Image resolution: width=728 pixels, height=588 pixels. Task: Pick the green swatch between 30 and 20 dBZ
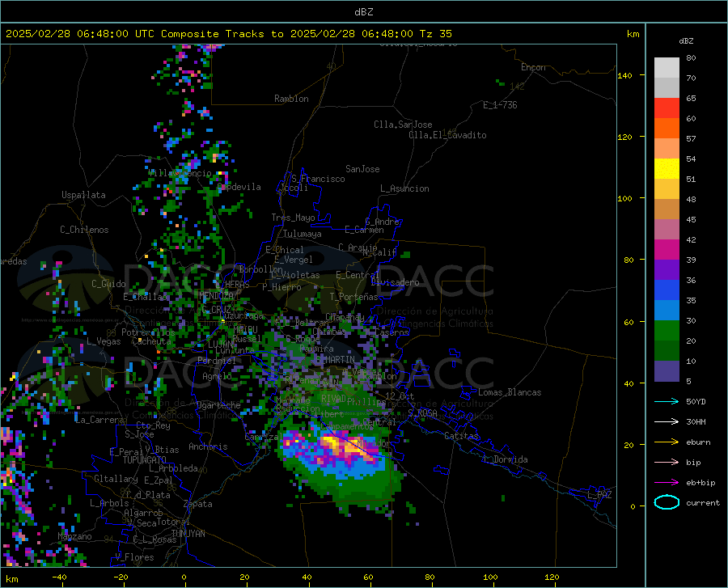(667, 331)
